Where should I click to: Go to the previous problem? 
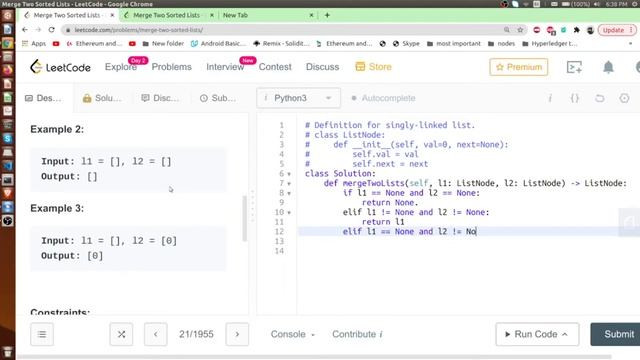(156, 334)
